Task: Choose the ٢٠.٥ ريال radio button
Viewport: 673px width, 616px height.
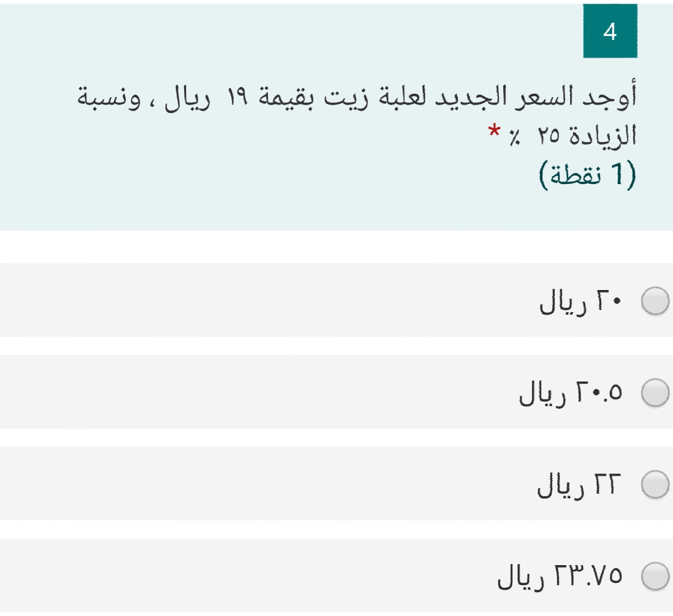Action: (x=655, y=393)
